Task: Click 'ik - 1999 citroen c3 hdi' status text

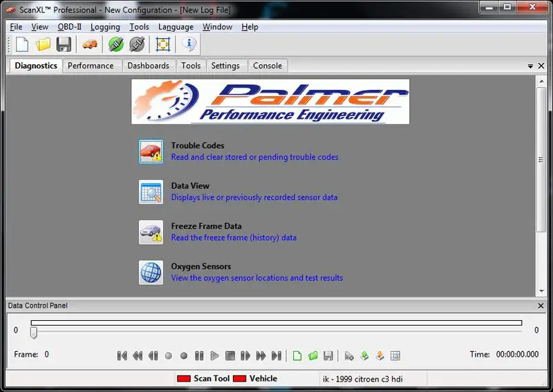Action: (x=362, y=379)
